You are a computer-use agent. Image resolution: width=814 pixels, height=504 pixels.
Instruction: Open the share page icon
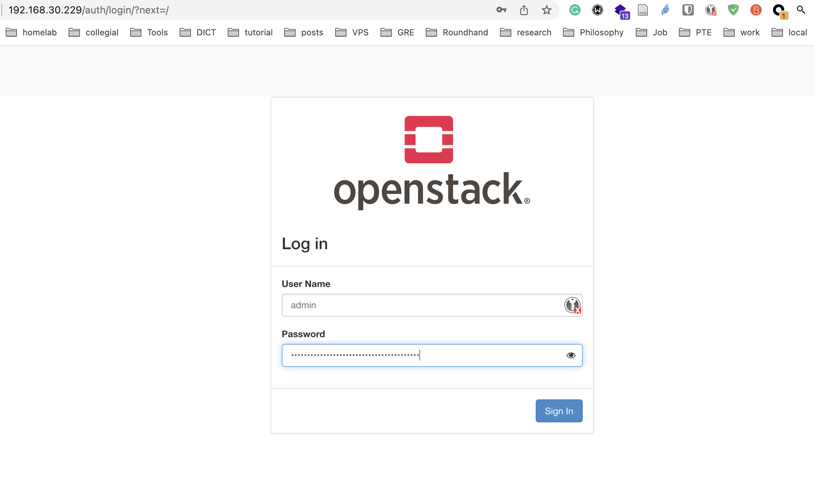pos(524,10)
